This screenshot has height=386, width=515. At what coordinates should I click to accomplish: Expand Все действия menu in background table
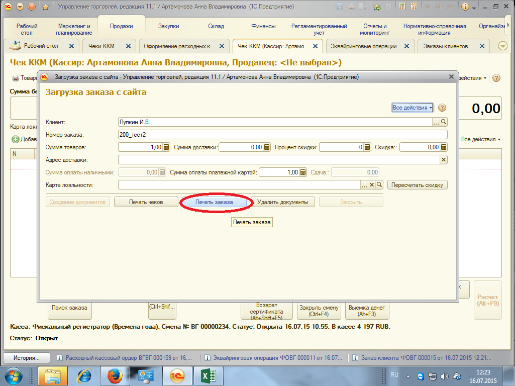tap(480, 139)
